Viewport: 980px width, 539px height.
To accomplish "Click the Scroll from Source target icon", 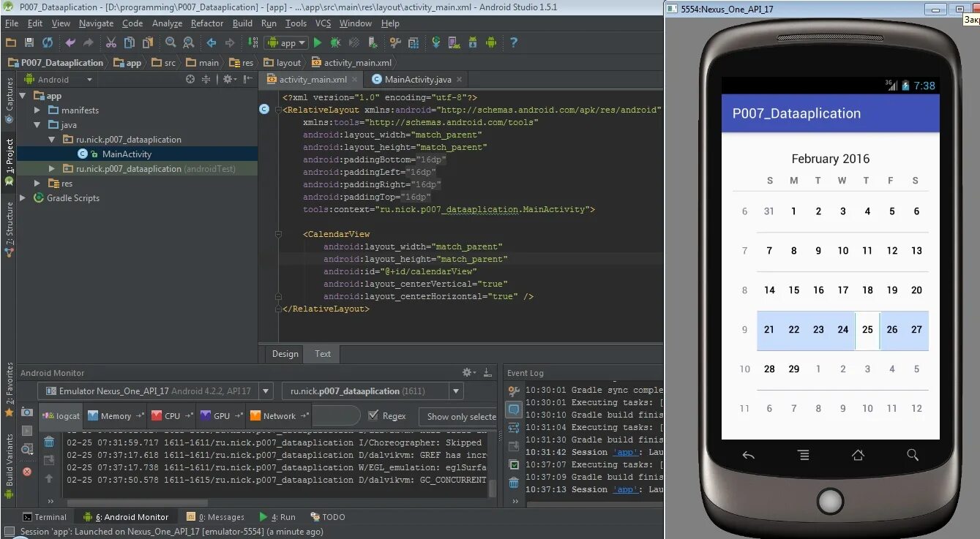I will point(190,79).
